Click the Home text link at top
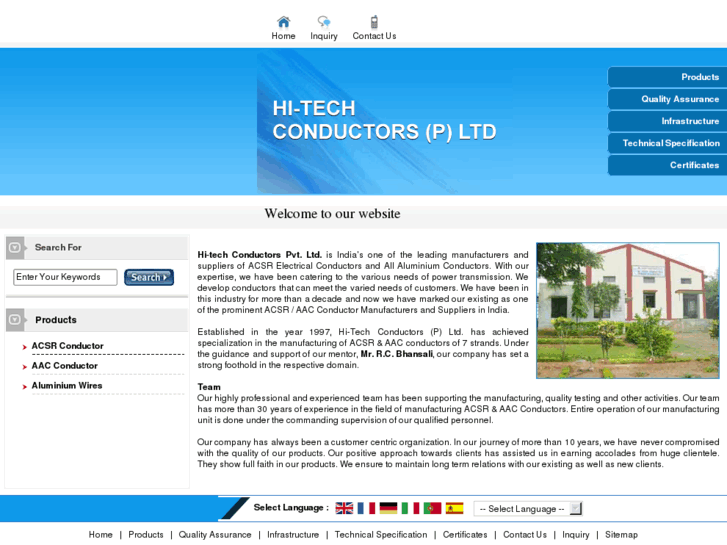Screen dimensions: 727x545 click(283, 36)
